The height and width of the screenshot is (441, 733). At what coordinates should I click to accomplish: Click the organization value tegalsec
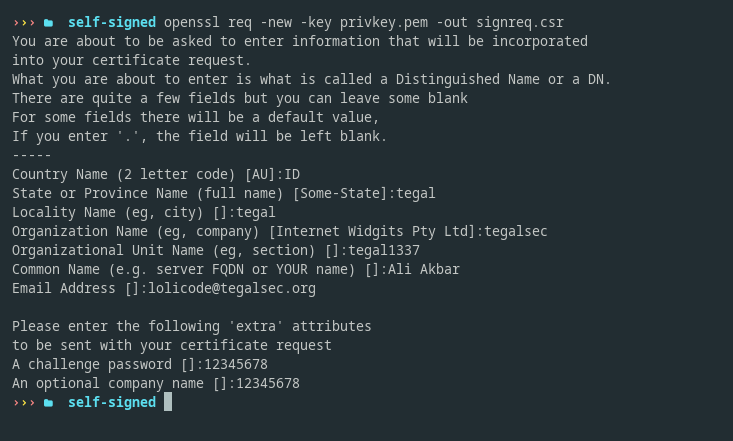[516, 231]
